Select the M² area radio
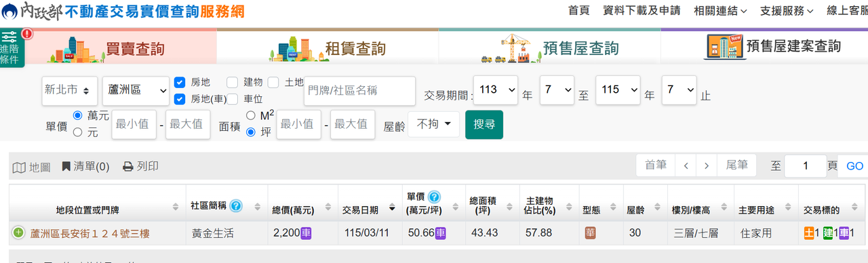The width and height of the screenshot is (868, 263). pyautogui.click(x=251, y=115)
